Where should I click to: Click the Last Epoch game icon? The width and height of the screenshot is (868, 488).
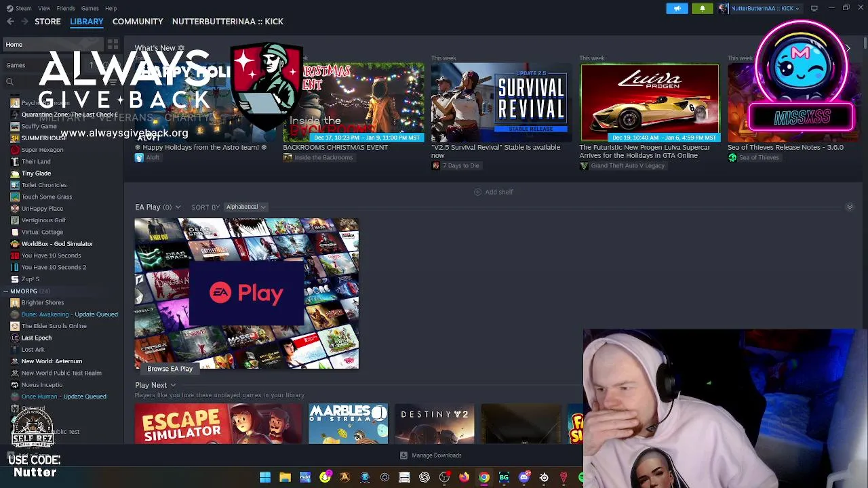15,338
